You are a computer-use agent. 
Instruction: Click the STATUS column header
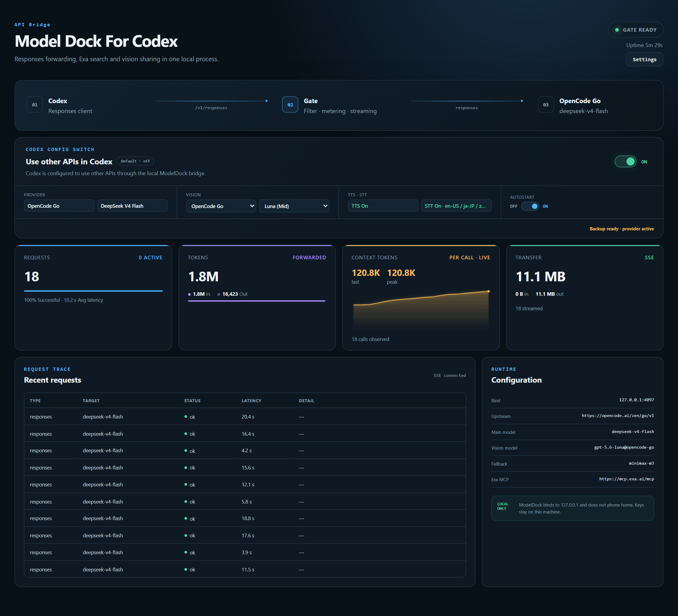[x=192, y=401]
